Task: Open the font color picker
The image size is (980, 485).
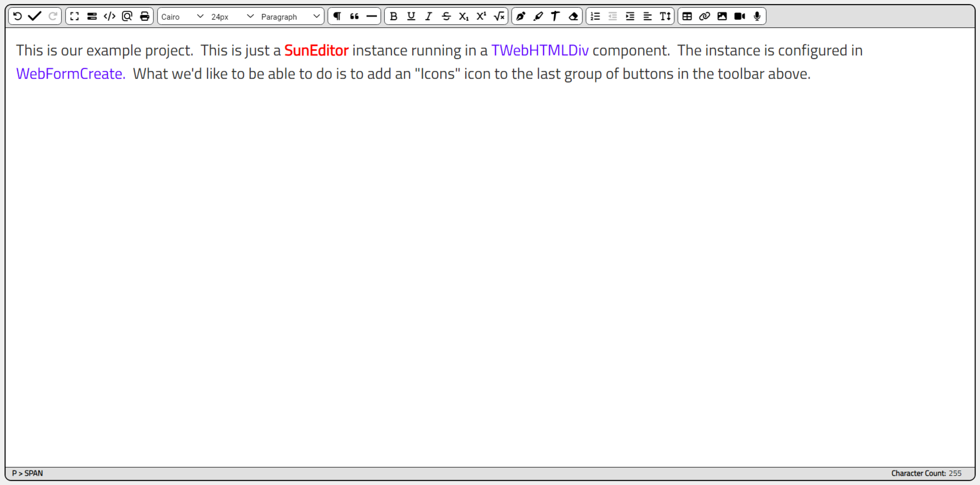Action: point(521,16)
